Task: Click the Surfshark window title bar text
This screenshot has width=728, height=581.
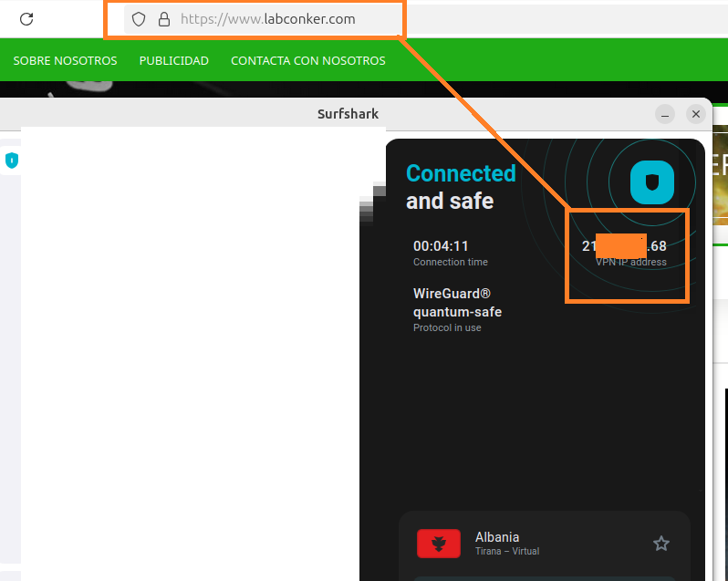Action: coord(348,114)
